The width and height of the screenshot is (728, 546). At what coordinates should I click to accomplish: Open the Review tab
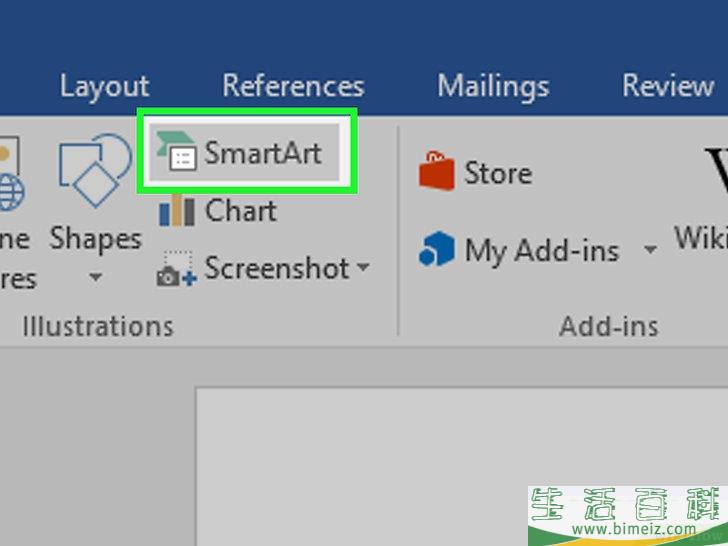[x=668, y=86]
